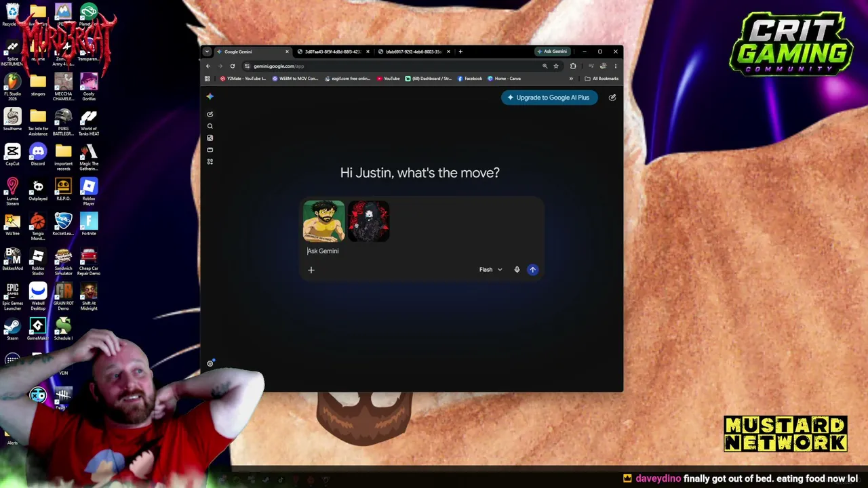Select the Lumia Stream desktop icon

pyautogui.click(x=12, y=192)
